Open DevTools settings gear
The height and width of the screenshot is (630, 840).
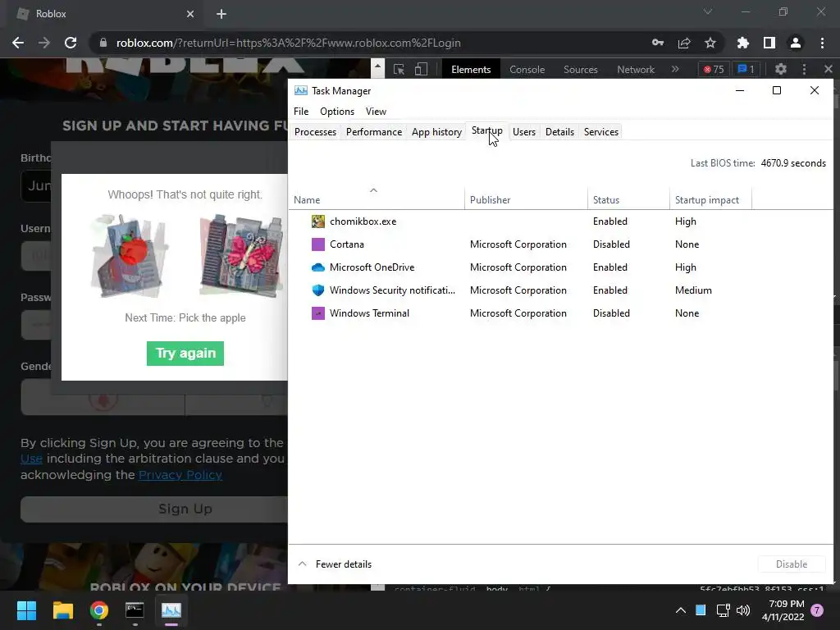point(781,69)
